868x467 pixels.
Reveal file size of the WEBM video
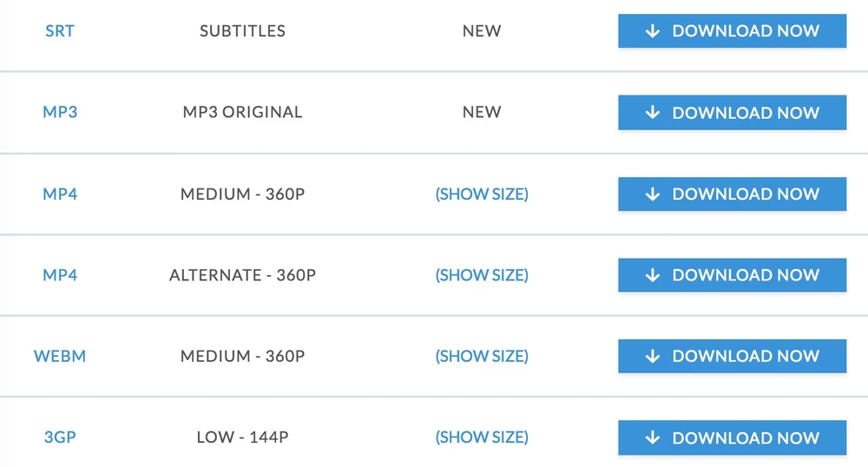click(x=482, y=356)
